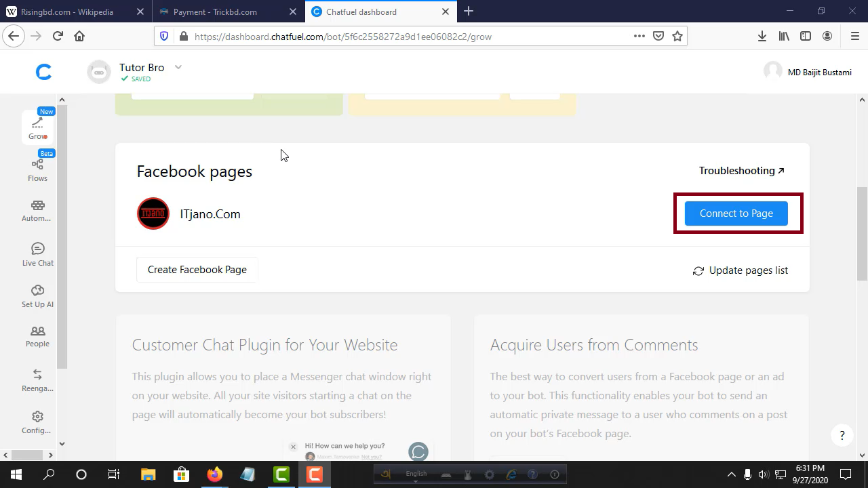Open Camtasia green taskbar icon
The image size is (868, 488).
point(281,474)
